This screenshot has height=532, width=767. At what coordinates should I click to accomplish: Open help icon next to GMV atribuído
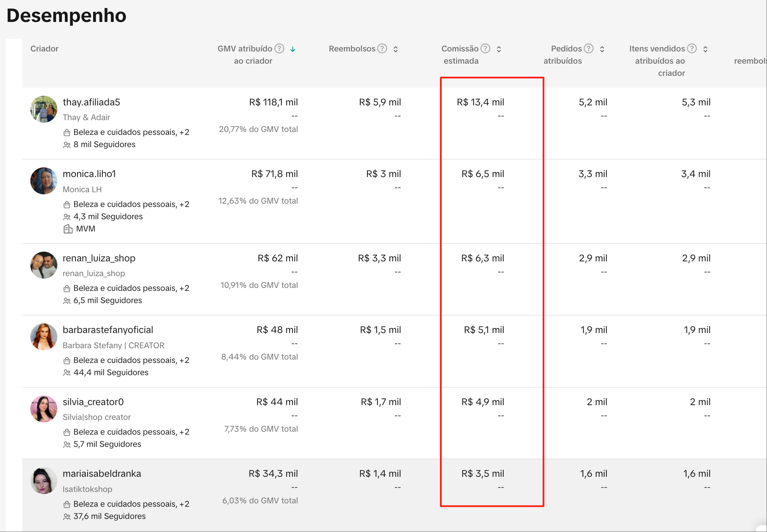click(x=279, y=48)
